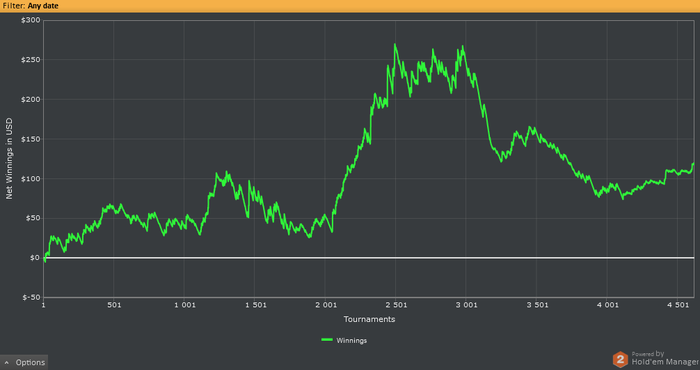Click the $250 y-axis label
This screenshot has height=370, width=700.
point(31,60)
